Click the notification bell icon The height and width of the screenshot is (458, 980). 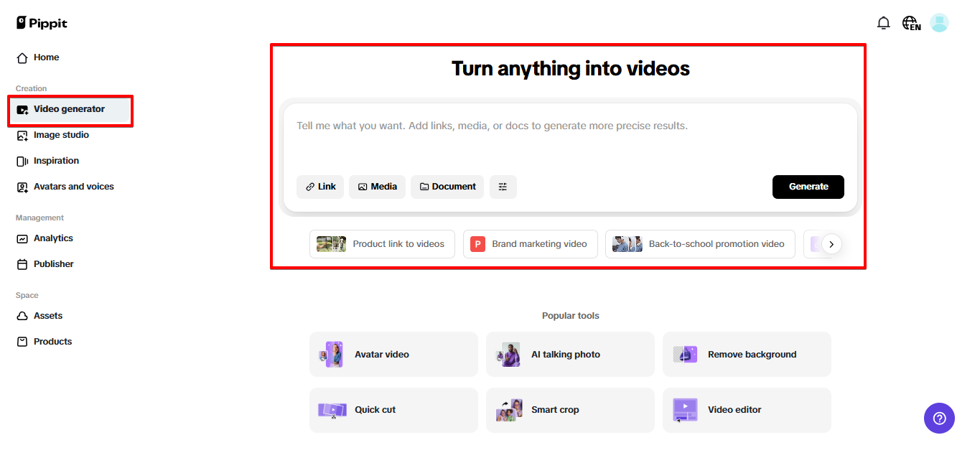[883, 22]
